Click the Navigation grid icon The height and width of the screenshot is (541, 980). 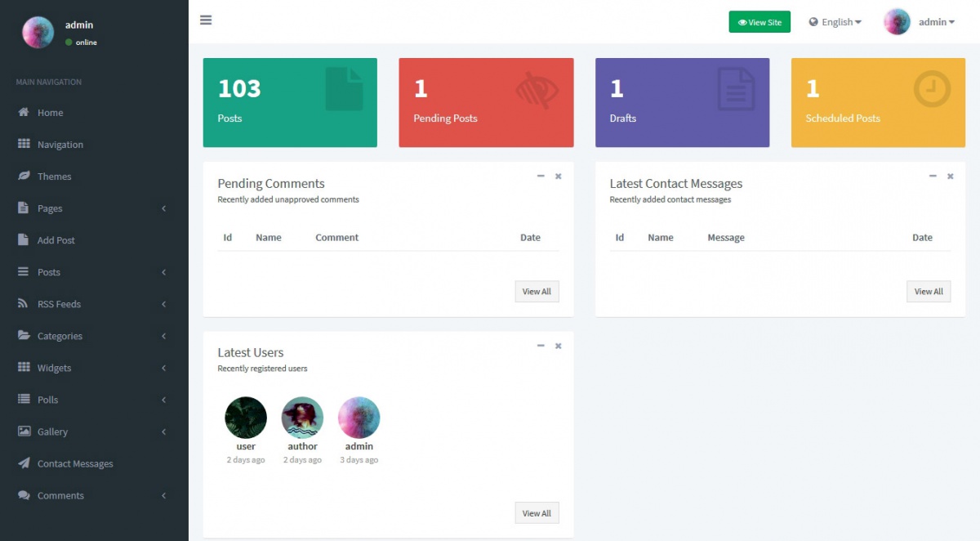pos(24,145)
